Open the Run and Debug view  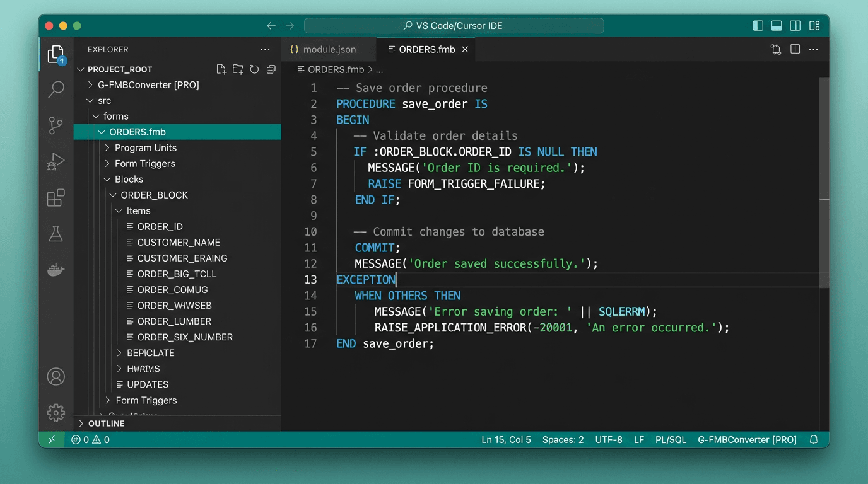[x=56, y=162]
